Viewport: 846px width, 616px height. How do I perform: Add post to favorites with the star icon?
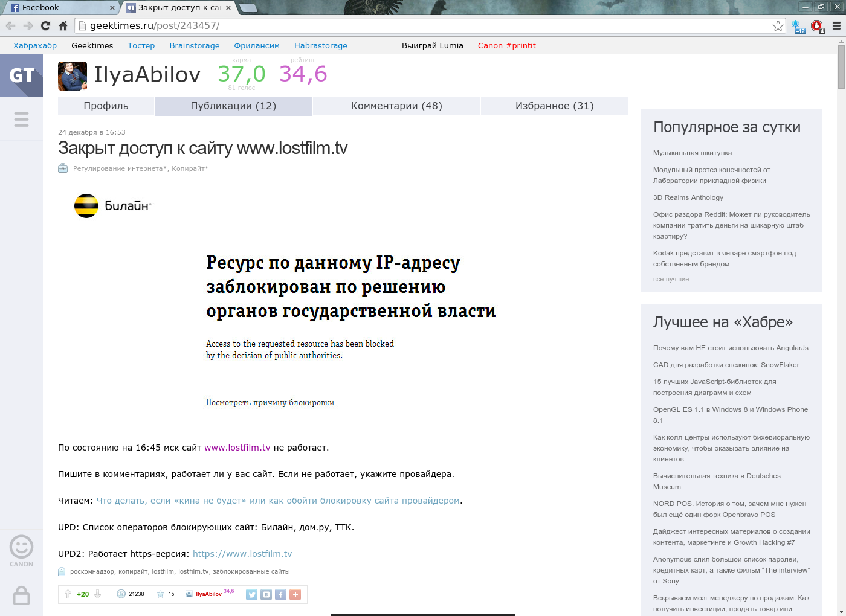(160, 594)
